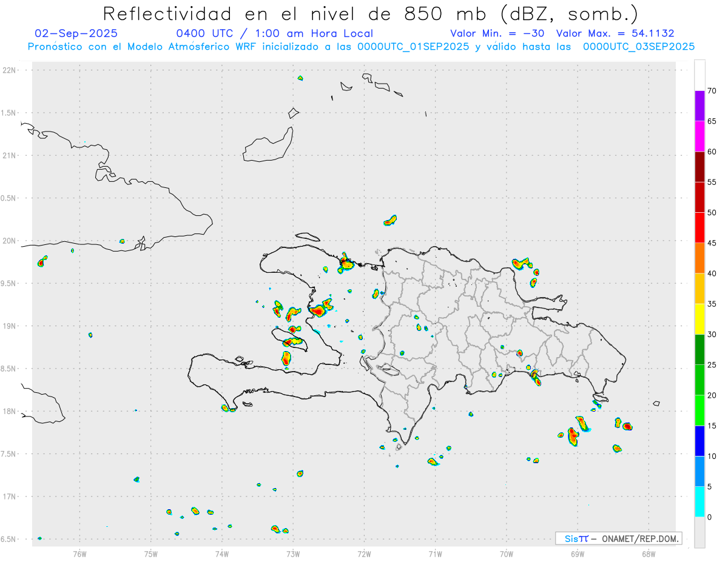Click the "Valor Min. = -30" text
This screenshot has height=562, width=728.
pos(497,33)
